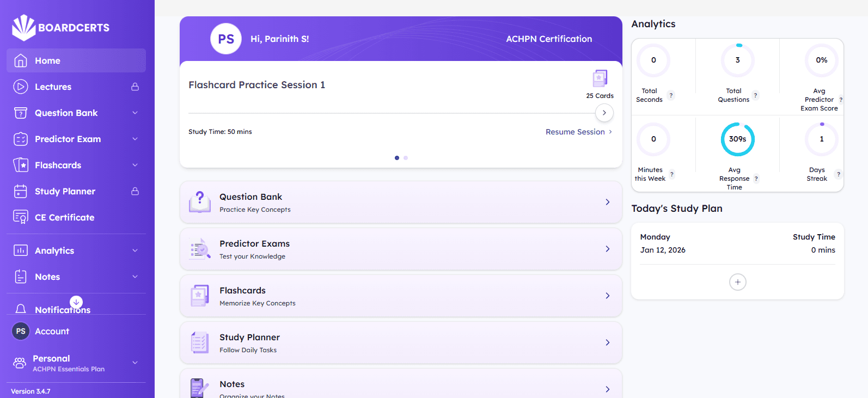Click the CE Certificate icon

click(x=21, y=217)
